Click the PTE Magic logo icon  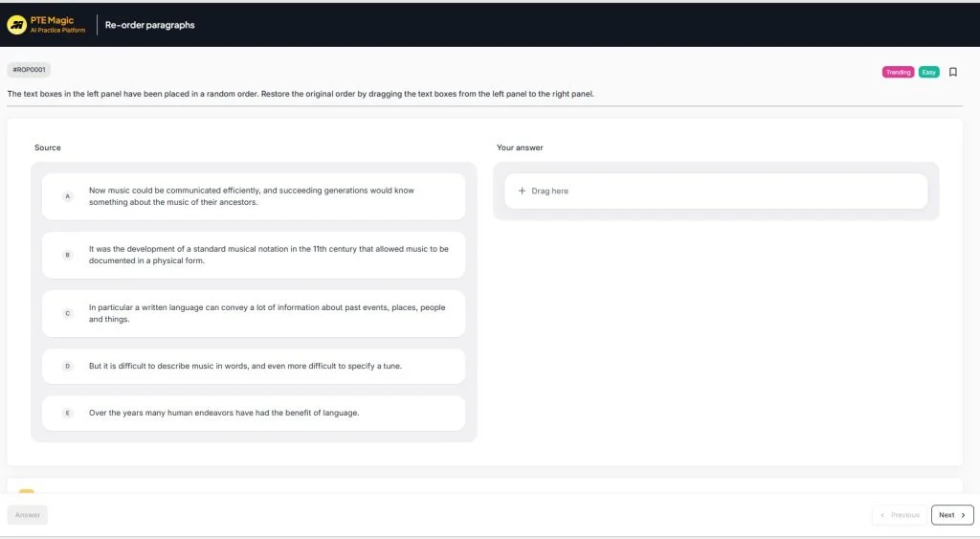click(16, 25)
